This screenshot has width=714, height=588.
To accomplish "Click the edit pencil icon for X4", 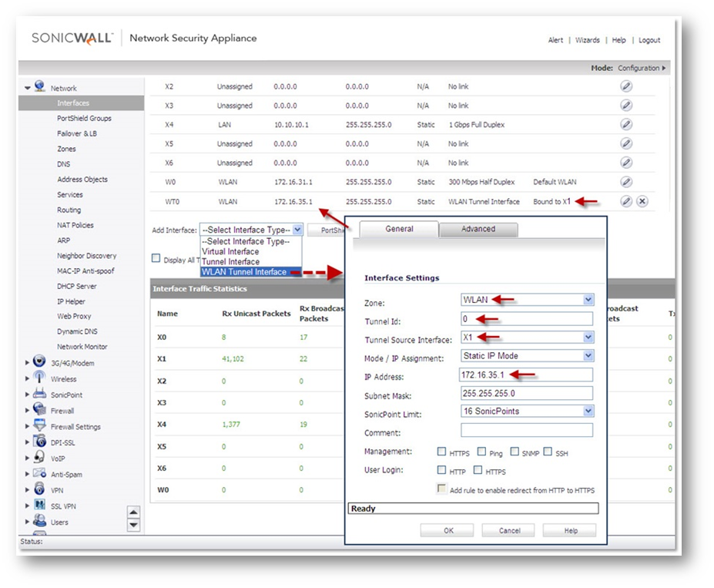I will 626,124.
